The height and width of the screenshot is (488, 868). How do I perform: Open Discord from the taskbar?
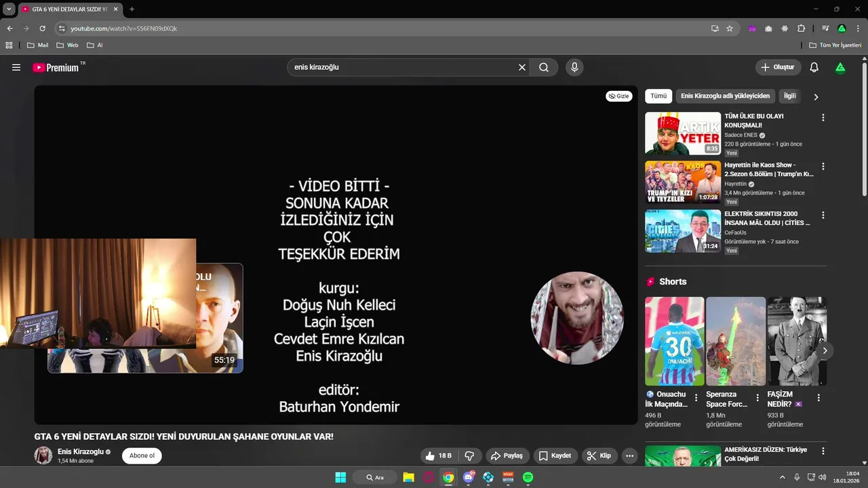point(468,477)
